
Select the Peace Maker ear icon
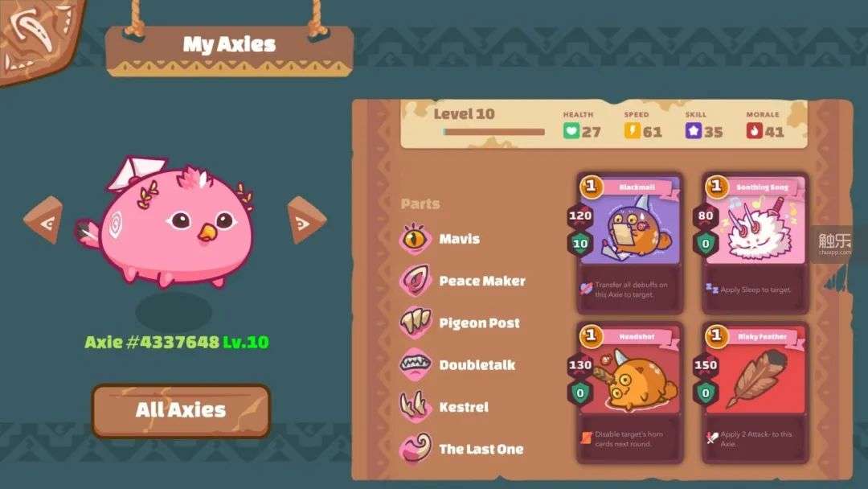(x=415, y=281)
